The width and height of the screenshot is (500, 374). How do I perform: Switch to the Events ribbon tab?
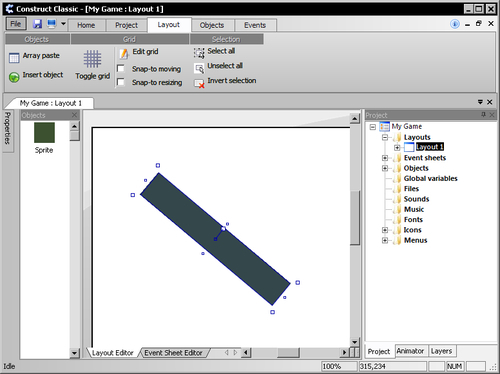[255, 25]
